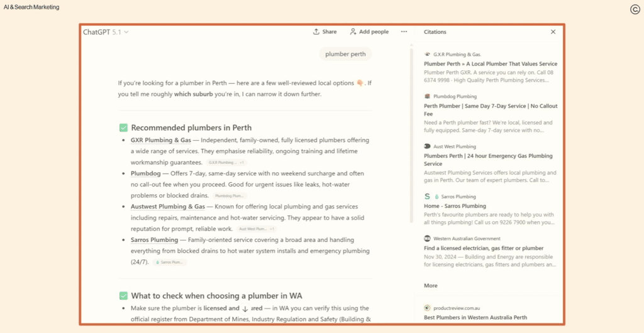This screenshot has width=644, height=333.
Task: Open the three-dot more options menu
Action: click(x=404, y=31)
